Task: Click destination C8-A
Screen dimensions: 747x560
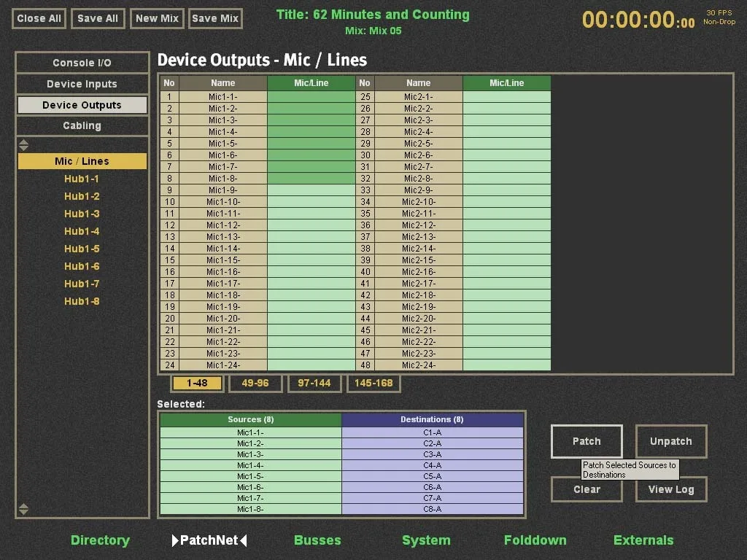Action: pos(432,509)
